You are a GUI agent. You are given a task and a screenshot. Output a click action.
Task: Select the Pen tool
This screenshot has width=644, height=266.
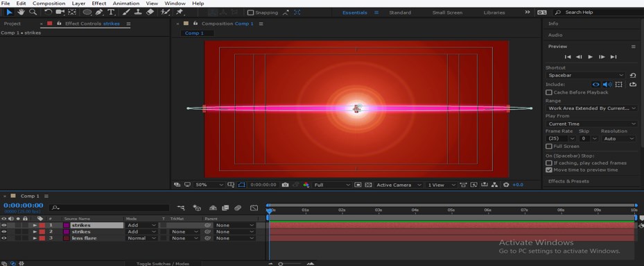99,13
